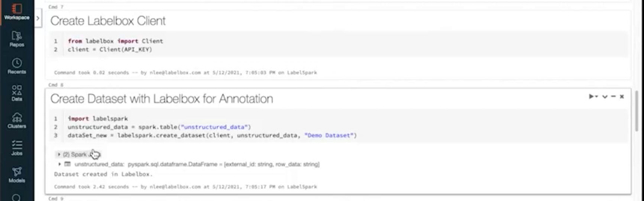644x201 pixels.
Task: Open the Recents sidebar icon
Action: pos(17,66)
